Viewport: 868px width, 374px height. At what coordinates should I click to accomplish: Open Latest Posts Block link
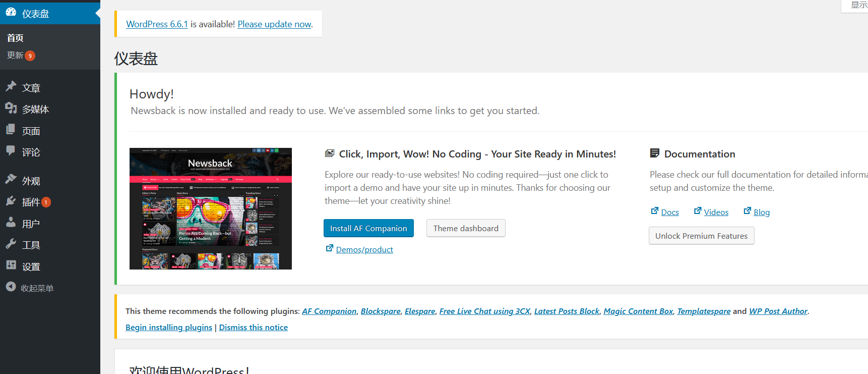[x=567, y=311]
